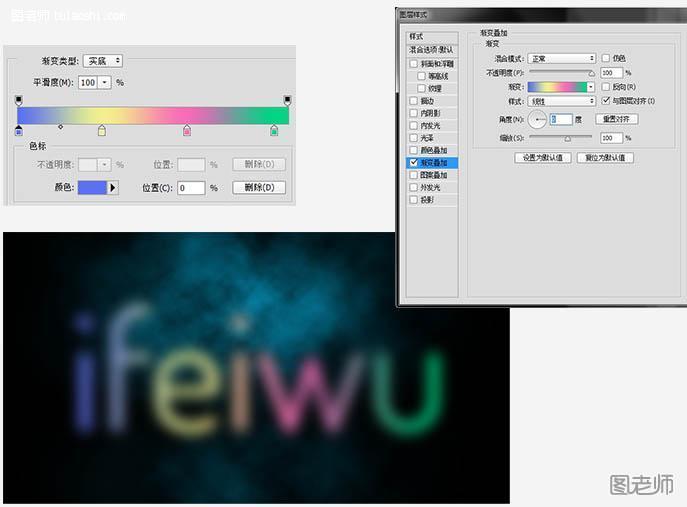Click the left opacity stop above gradient
The image size is (687, 507).
point(18,100)
